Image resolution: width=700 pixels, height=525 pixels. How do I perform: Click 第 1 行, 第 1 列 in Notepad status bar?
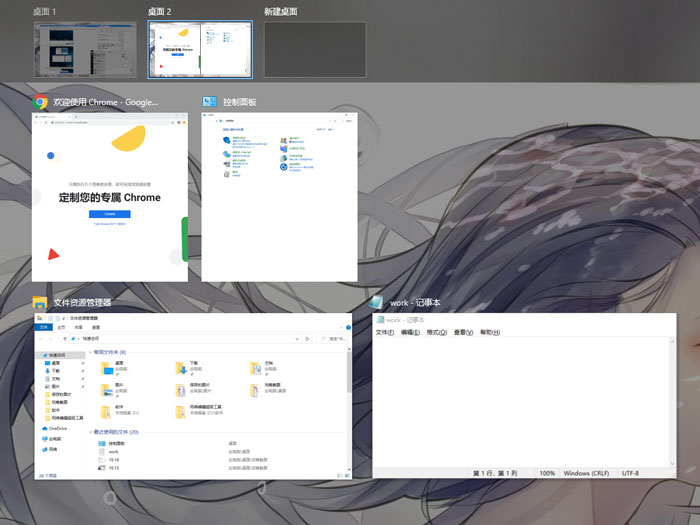click(495, 473)
